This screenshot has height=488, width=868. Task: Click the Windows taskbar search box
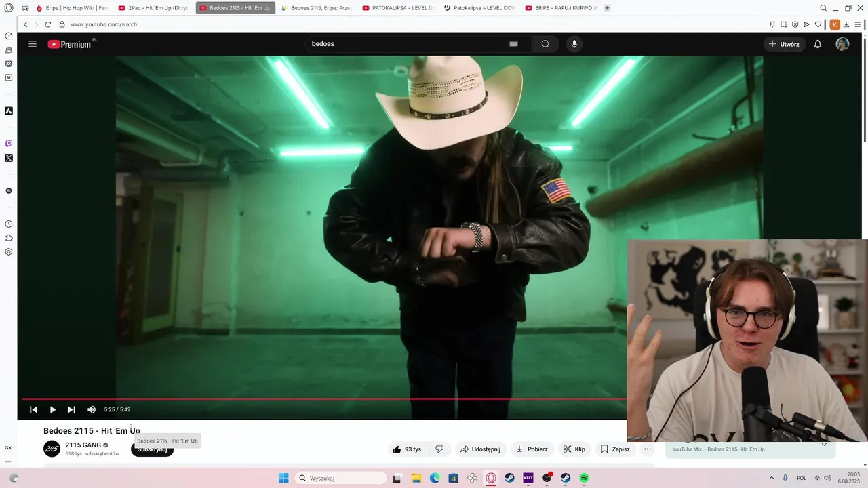pos(342,478)
